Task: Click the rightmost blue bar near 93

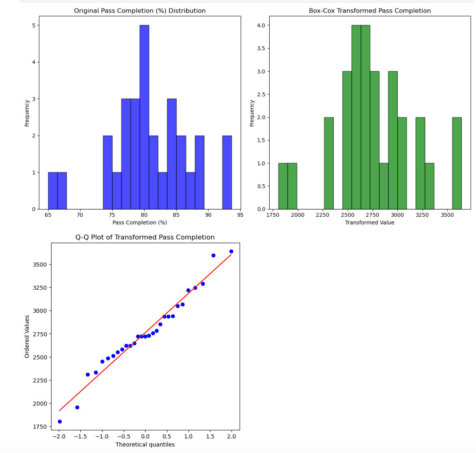Action: coord(227,172)
